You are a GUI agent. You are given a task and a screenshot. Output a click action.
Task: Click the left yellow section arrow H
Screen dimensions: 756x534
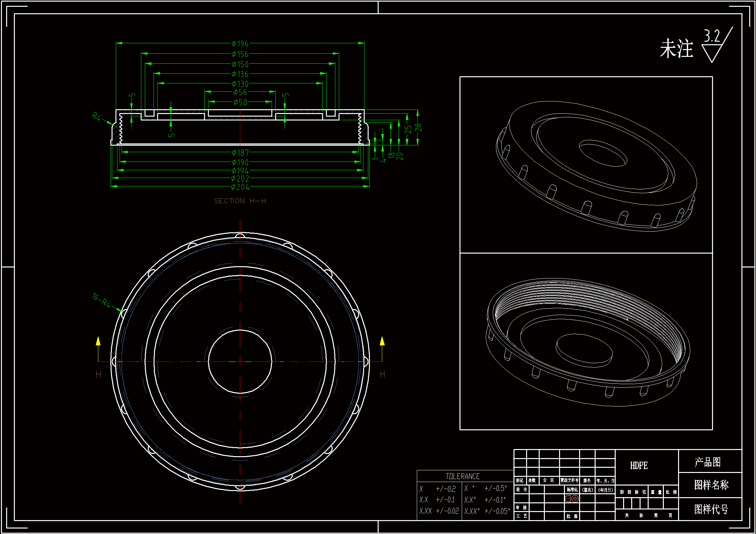[98, 342]
